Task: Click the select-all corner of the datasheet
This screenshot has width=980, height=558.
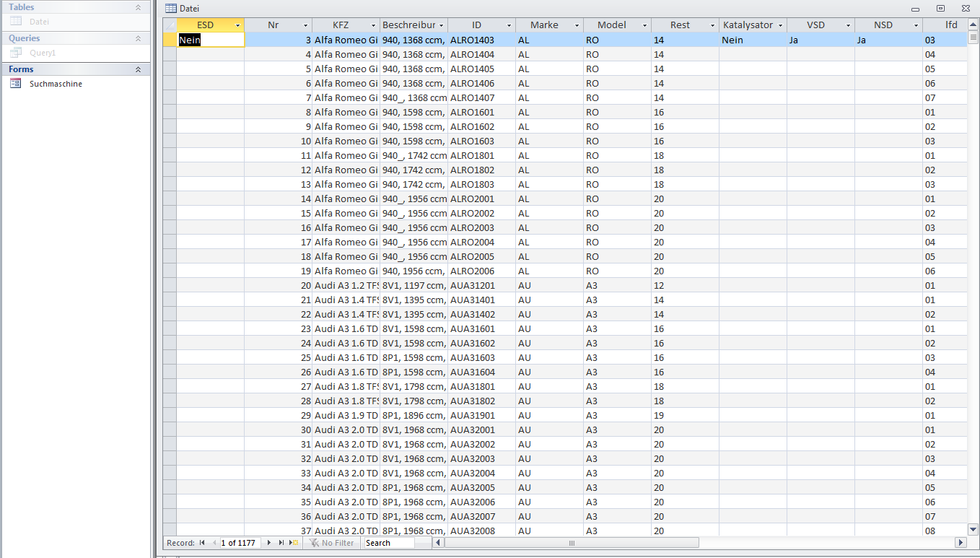Action: pos(170,25)
